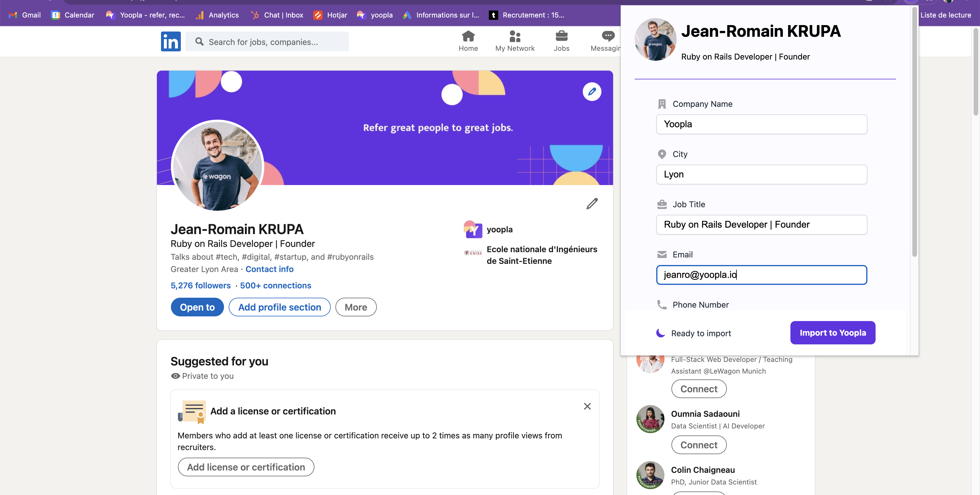Open the Analytics bookmark
Screen dimensions: 980x495
pos(217,15)
